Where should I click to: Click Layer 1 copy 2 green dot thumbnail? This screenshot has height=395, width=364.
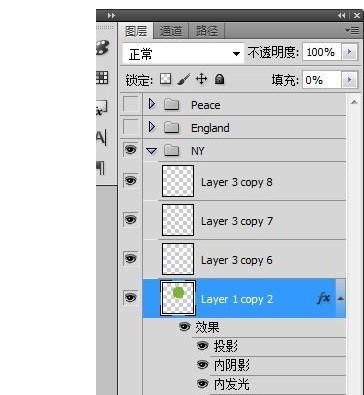[178, 298]
